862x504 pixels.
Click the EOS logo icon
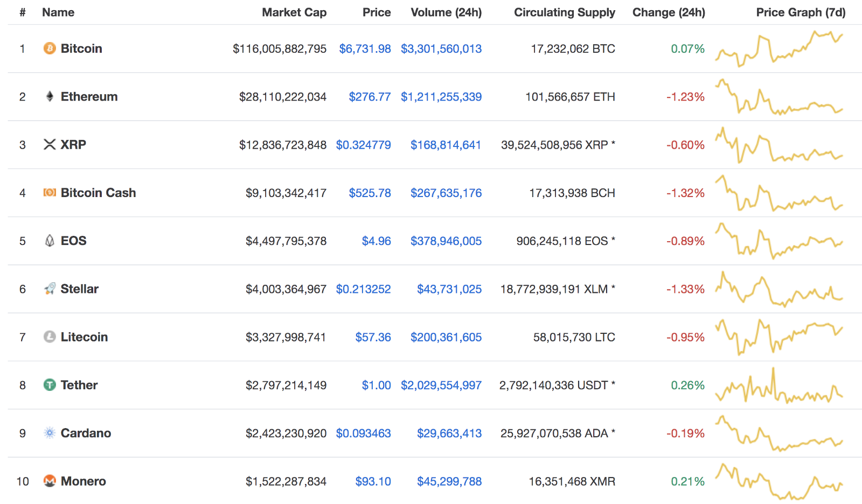pyautogui.click(x=50, y=241)
